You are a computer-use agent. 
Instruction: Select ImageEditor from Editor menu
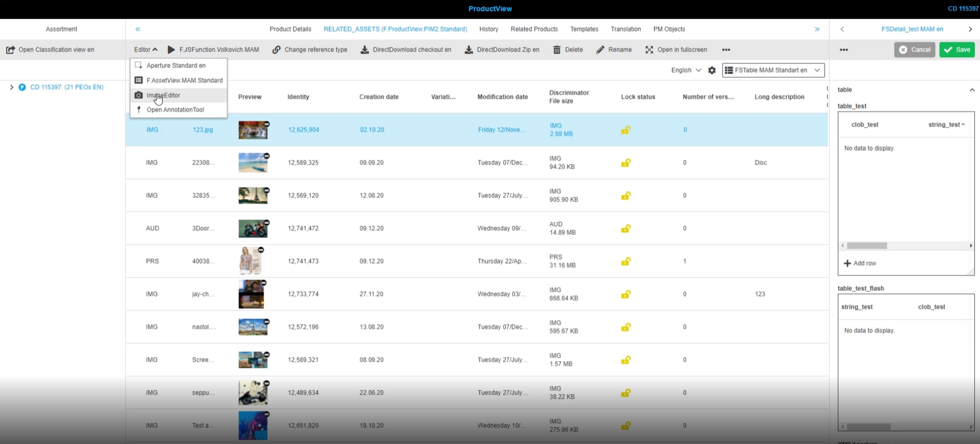[163, 95]
